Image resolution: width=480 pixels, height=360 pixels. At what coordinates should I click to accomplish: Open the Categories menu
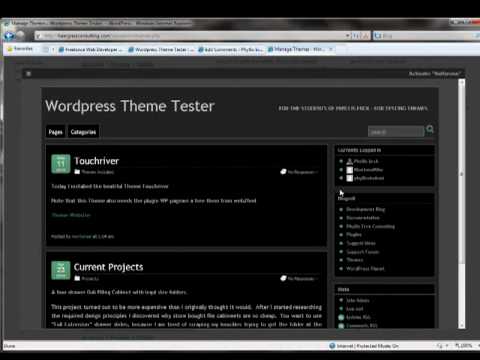[x=83, y=132]
